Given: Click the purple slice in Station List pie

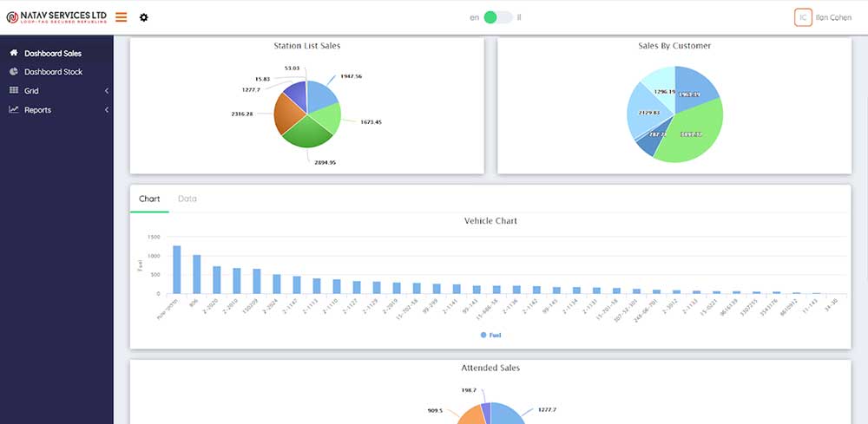Looking at the screenshot, I should [297, 95].
